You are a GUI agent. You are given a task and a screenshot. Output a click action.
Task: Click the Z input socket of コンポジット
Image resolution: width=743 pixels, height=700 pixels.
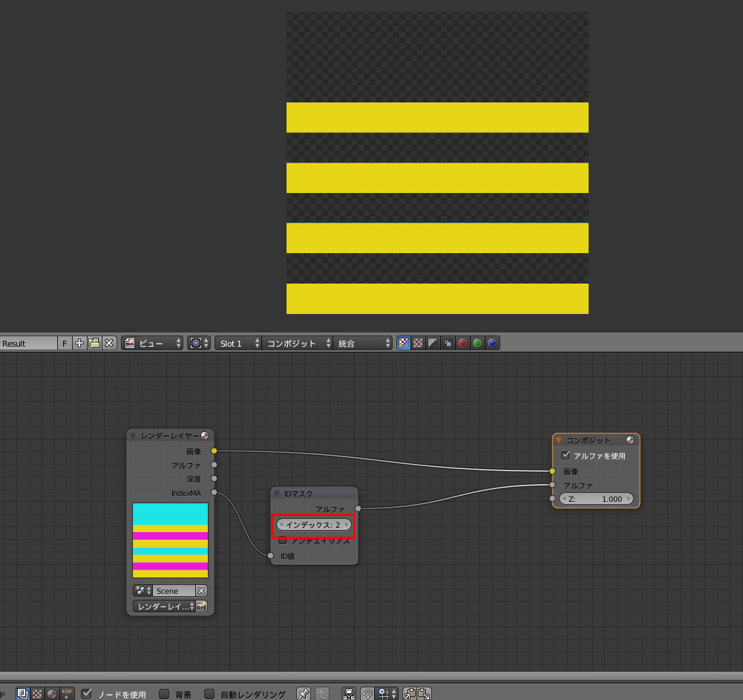coord(552,499)
